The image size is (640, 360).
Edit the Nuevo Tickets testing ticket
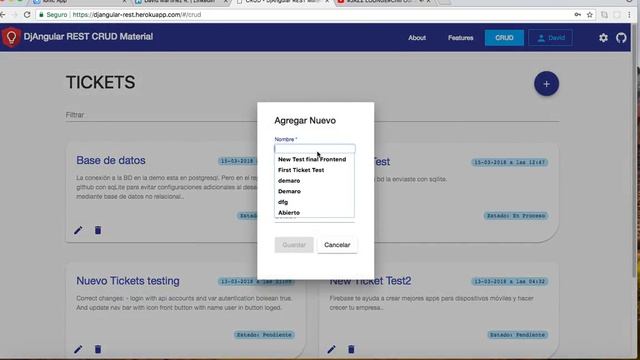[78, 349]
